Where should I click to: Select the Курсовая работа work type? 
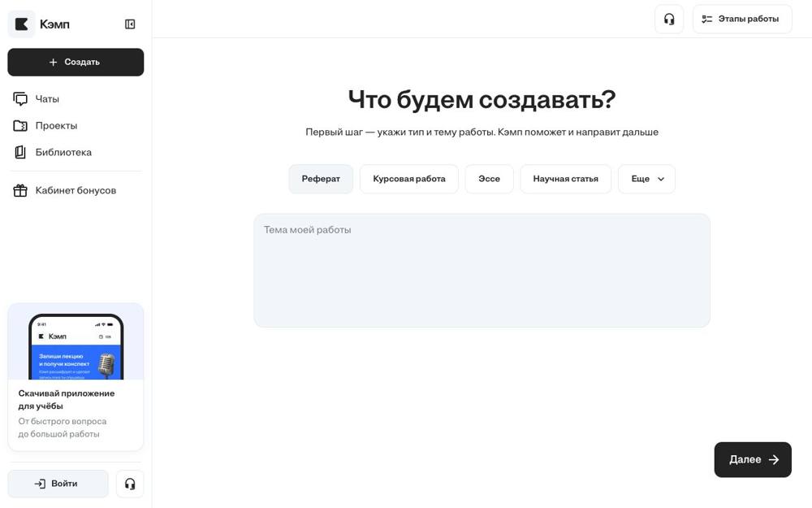tap(409, 179)
